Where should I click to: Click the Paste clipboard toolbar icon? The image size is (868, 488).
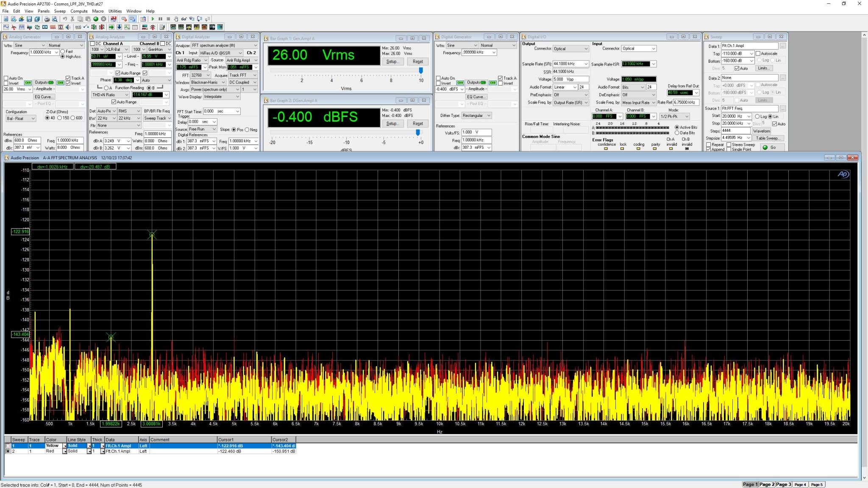pos(88,19)
